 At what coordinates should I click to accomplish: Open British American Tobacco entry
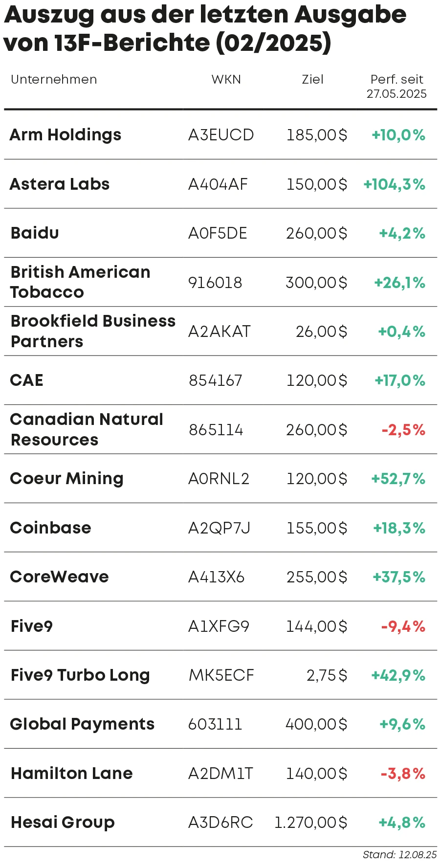point(80,282)
